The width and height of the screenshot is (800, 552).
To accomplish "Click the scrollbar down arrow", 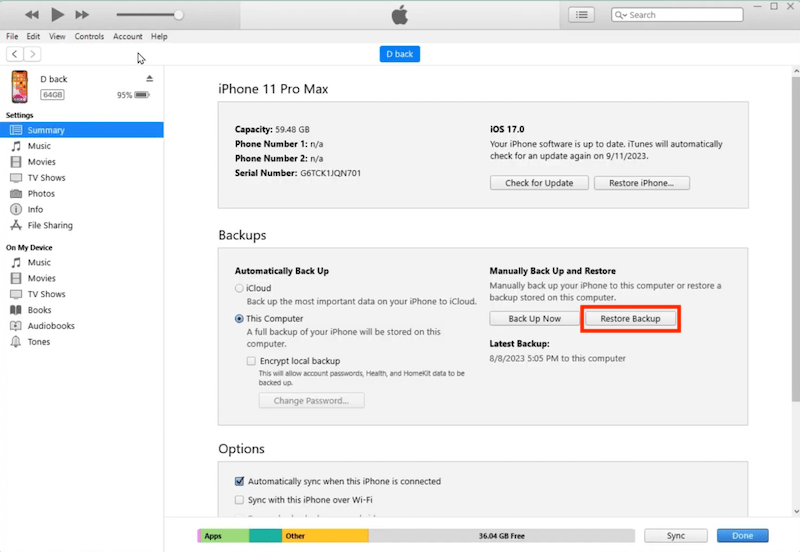I will [x=796, y=511].
